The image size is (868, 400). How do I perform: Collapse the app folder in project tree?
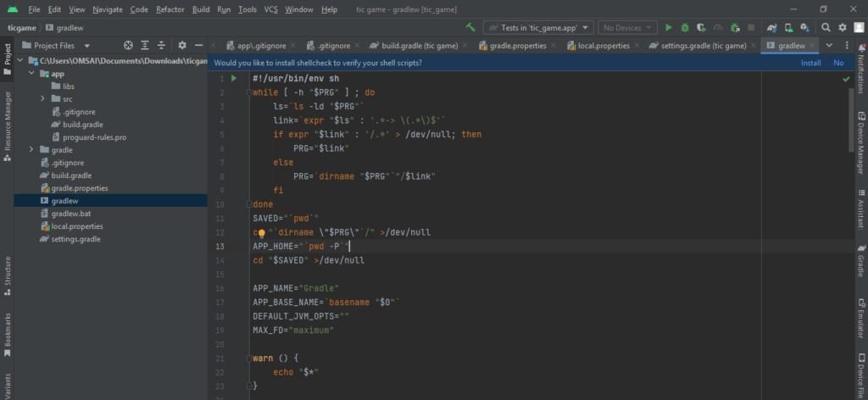[x=31, y=74]
